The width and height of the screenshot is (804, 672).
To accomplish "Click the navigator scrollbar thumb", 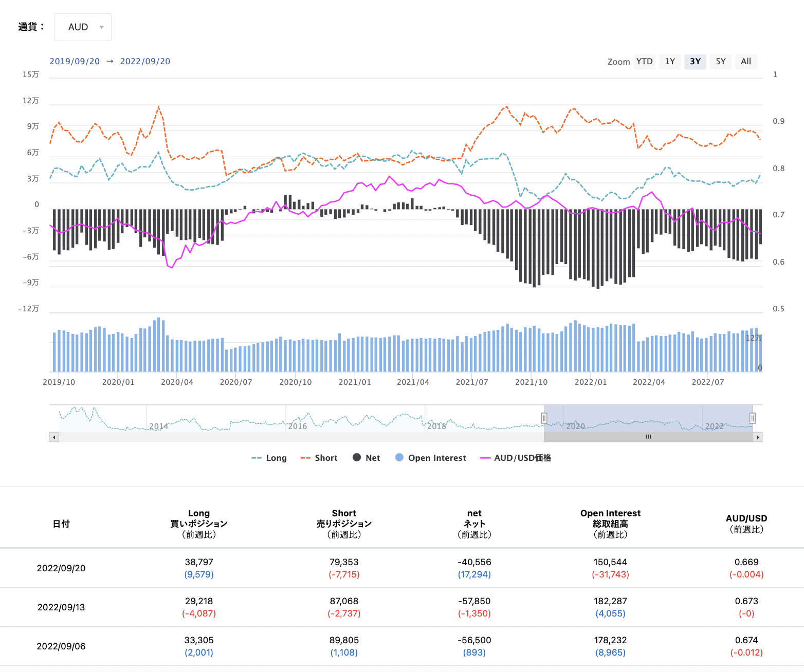I will [x=648, y=437].
